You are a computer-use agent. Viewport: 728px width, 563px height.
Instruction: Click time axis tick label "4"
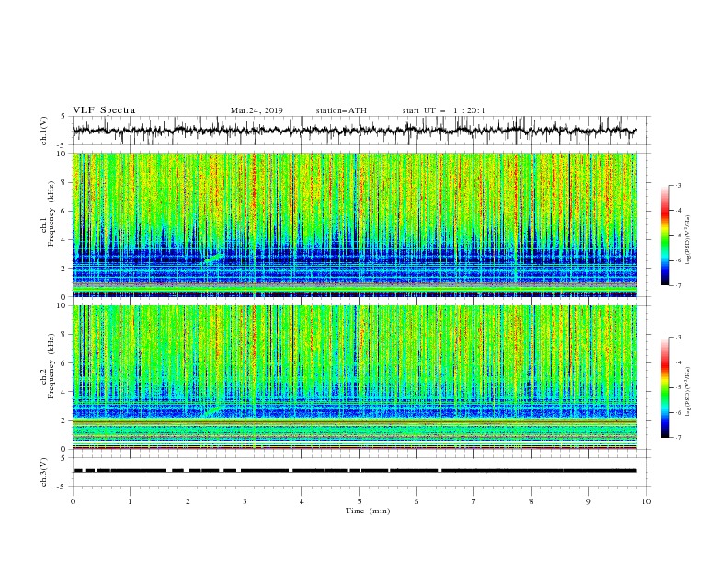tap(301, 501)
